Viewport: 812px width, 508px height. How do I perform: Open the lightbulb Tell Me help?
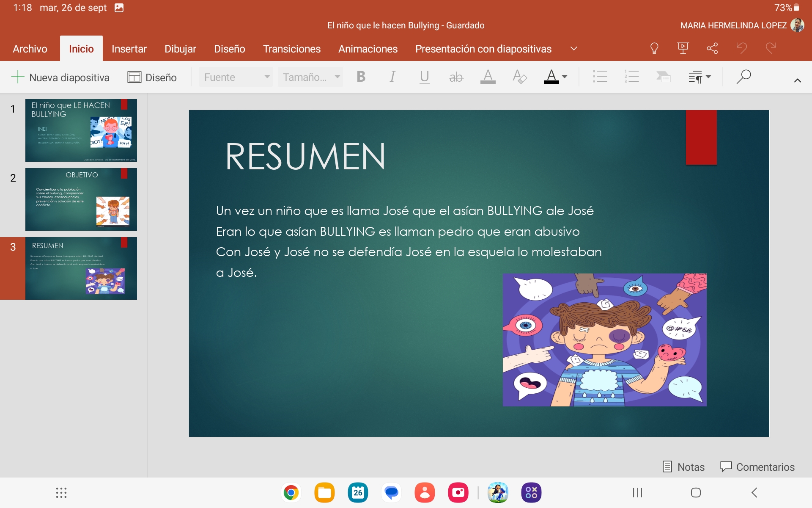coord(654,48)
